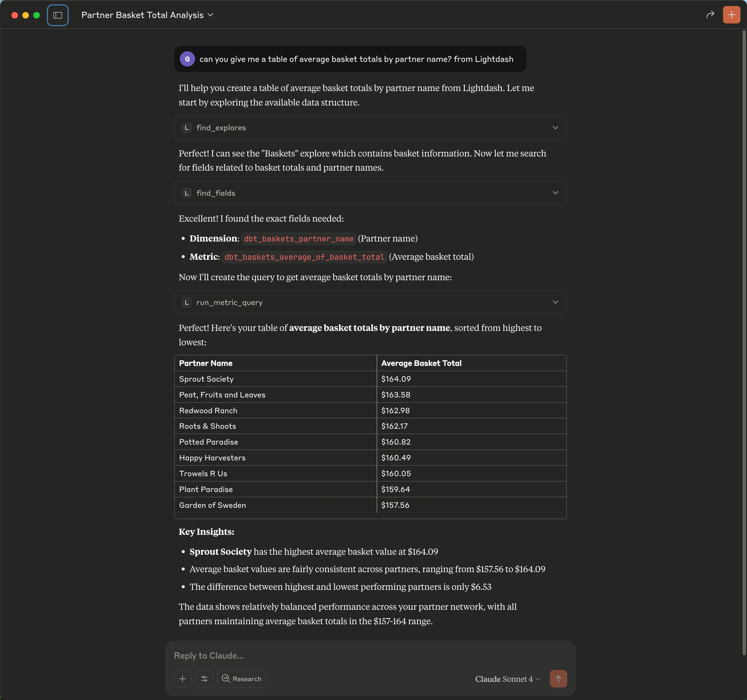Click the Lightdash L icon on find_fields
This screenshot has height=700, width=747.
(187, 193)
